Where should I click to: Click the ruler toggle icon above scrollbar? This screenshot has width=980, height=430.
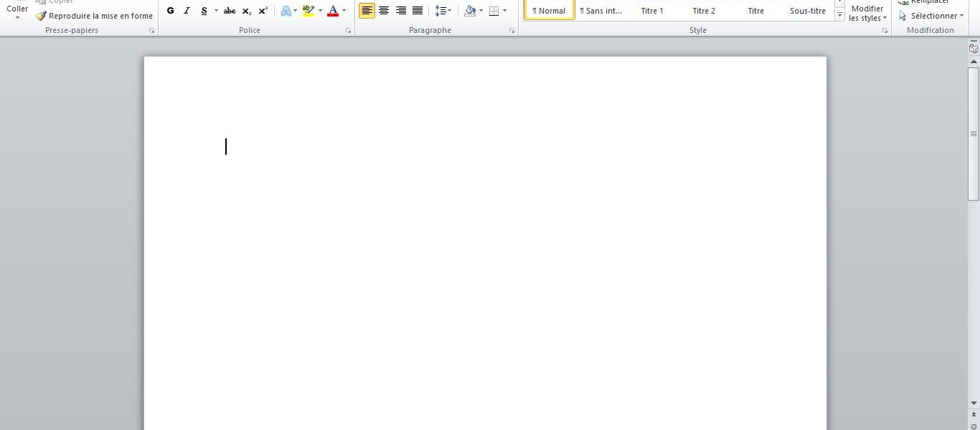click(974, 49)
